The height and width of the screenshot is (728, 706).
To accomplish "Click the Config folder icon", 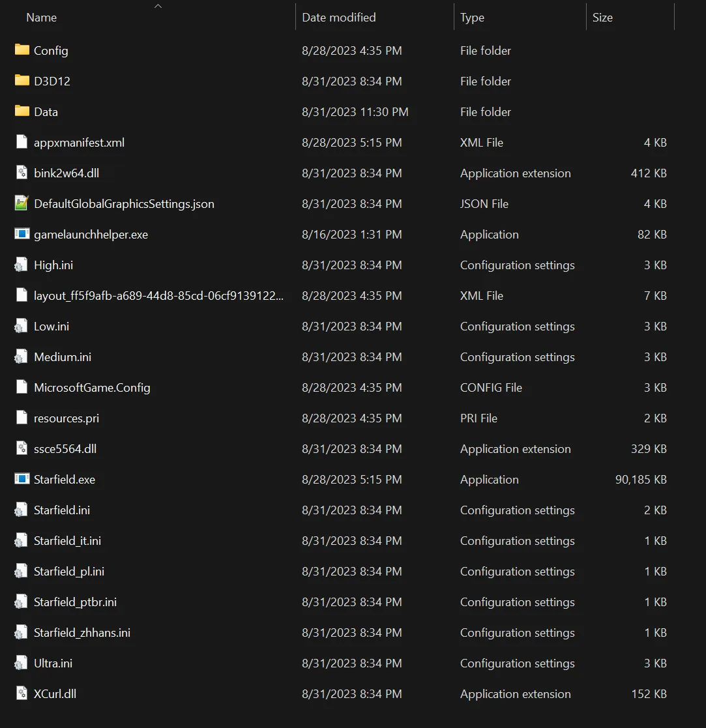I will tap(22, 50).
